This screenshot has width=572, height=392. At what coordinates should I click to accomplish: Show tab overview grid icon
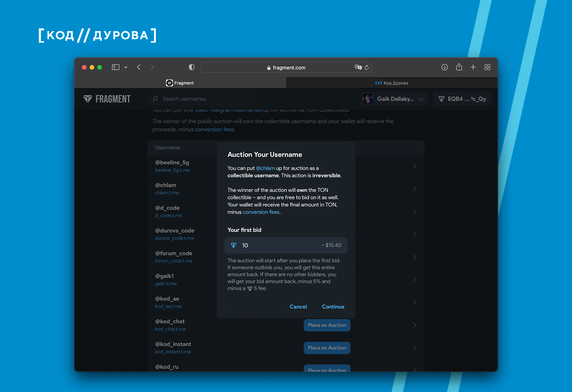point(487,67)
